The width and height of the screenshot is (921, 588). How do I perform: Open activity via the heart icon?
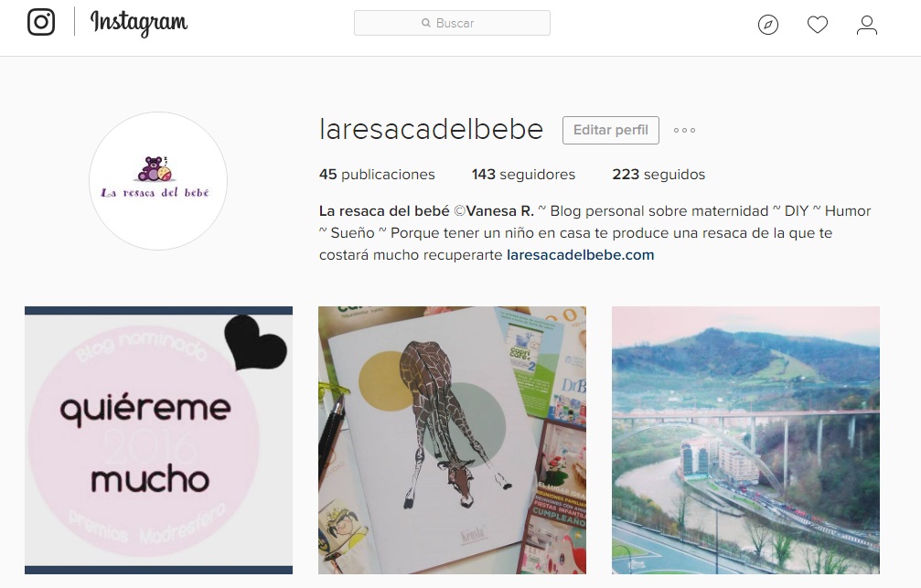[817, 25]
